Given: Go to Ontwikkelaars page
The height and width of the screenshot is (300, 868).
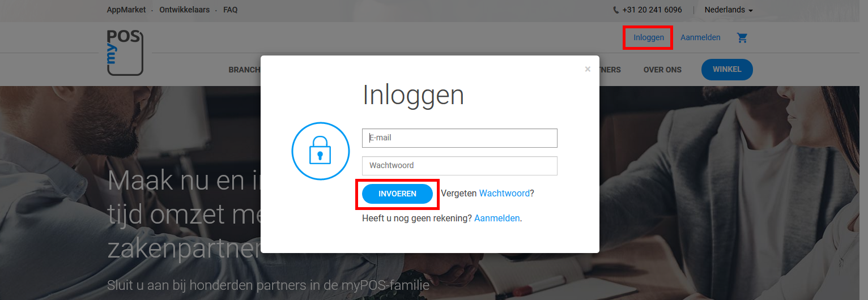Looking at the screenshot, I should point(184,10).
